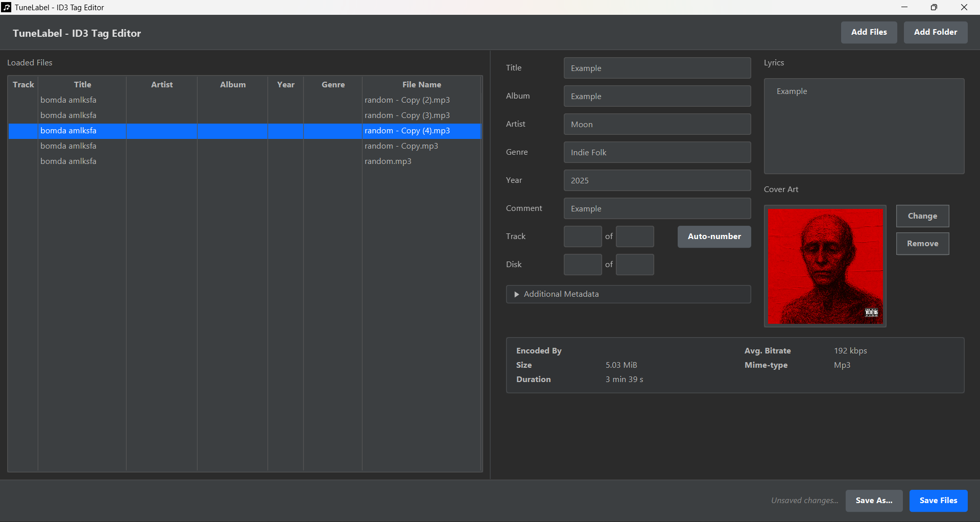
Task: Sort the list by Title column header
Action: (82, 85)
